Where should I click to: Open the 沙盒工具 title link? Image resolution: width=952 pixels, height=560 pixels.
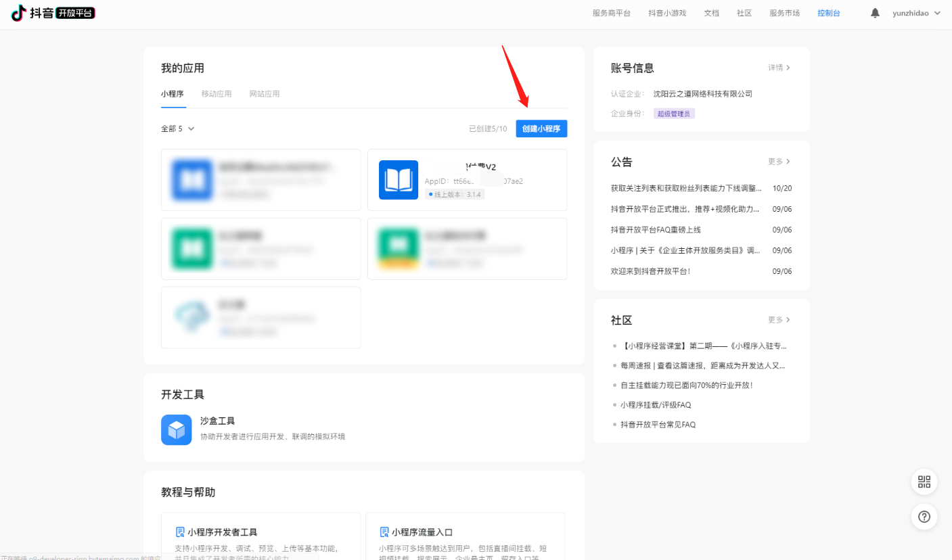[218, 421]
